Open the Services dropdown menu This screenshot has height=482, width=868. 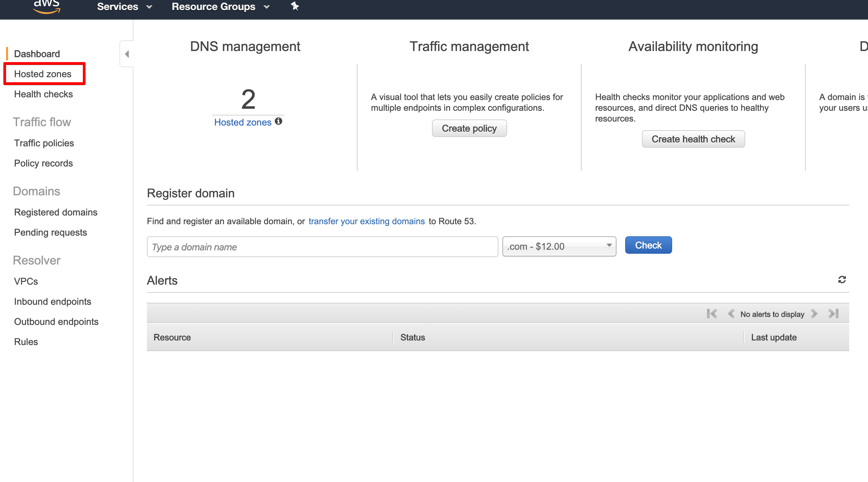click(124, 7)
